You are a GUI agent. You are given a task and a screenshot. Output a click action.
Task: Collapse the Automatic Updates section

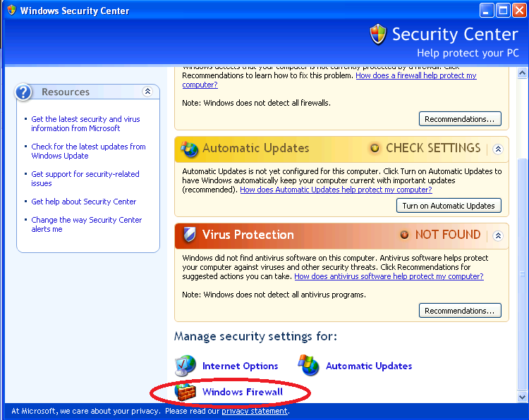498,149
